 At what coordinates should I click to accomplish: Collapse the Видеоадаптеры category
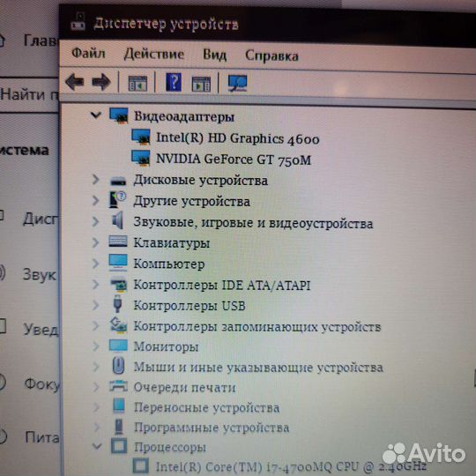(x=95, y=115)
